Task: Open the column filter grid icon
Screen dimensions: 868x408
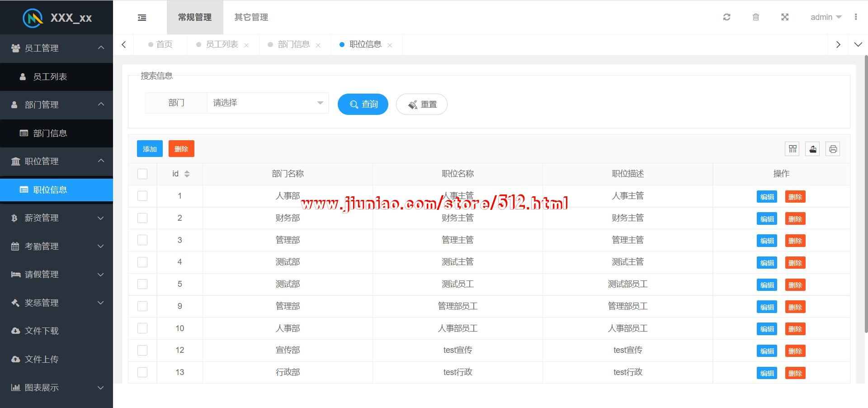Action: [793, 149]
